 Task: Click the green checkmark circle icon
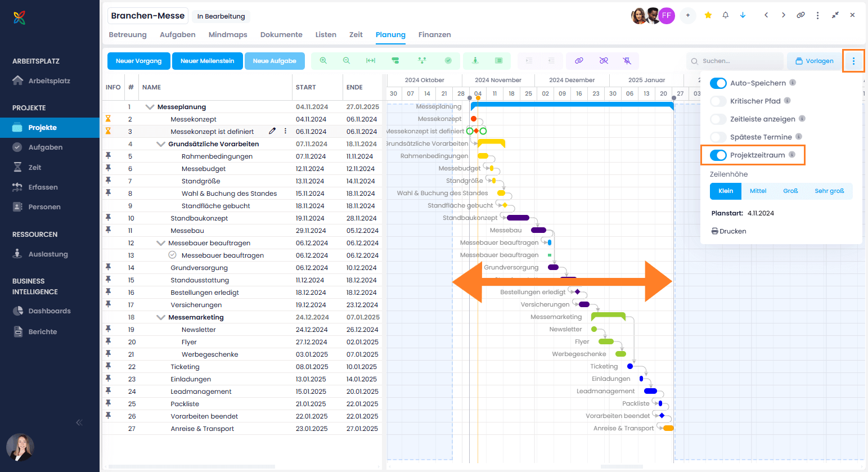pos(448,61)
